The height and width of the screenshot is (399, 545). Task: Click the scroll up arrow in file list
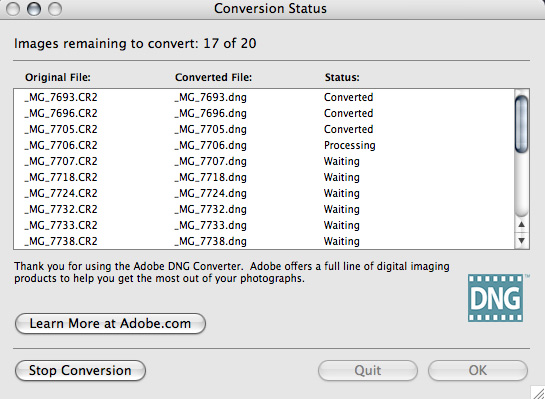click(521, 225)
